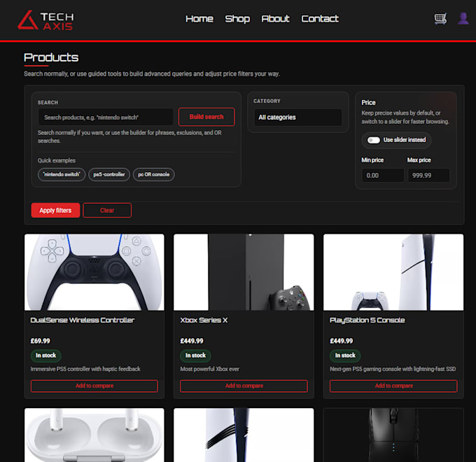Open the All categories dropdown
The width and height of the screenshot is (476, 462).
pyautogui.click(x=298, y=117)
